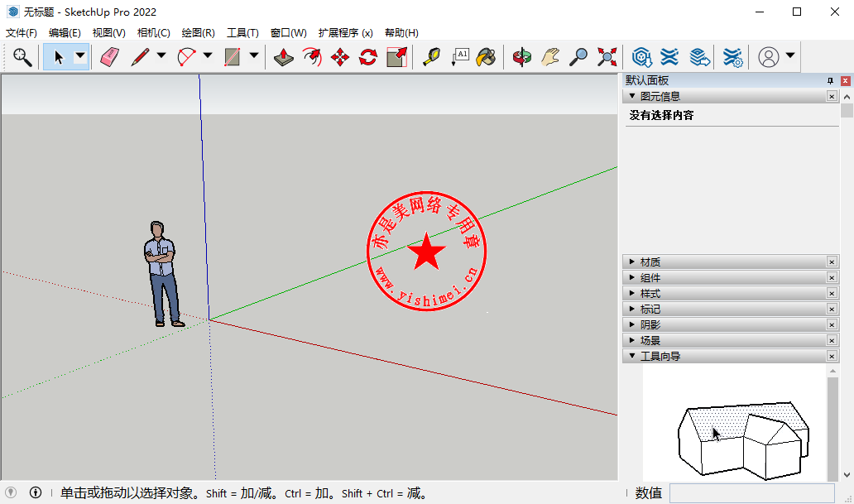Image resolution: width=854 pixels, height=504 pixels.
Task: Choose the Arc drawing tool
Action: (187, 56)
